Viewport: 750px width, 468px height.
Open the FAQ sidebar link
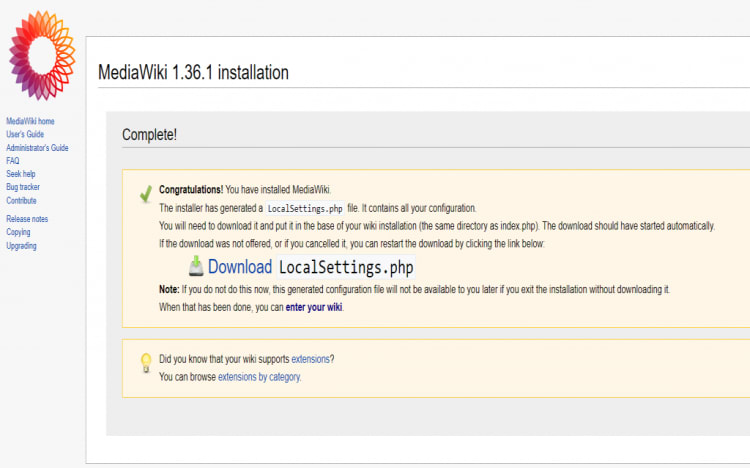(x=13, y=161)
